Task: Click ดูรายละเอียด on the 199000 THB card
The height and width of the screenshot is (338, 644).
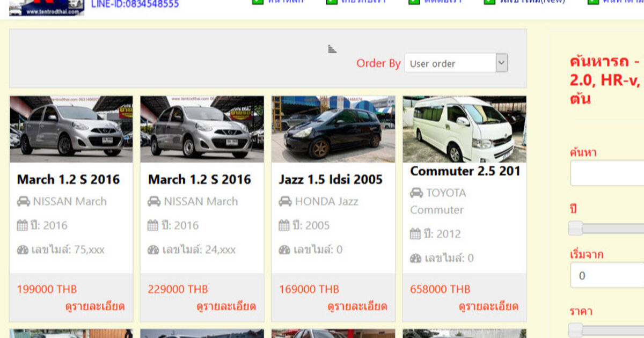Action: click(x=95, y=307)
